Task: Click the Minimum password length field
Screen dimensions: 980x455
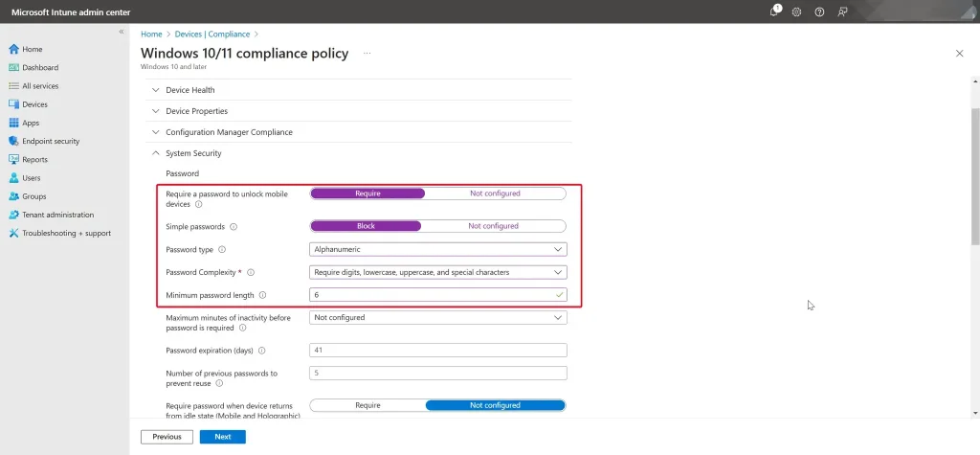Action: pos(438,294)
